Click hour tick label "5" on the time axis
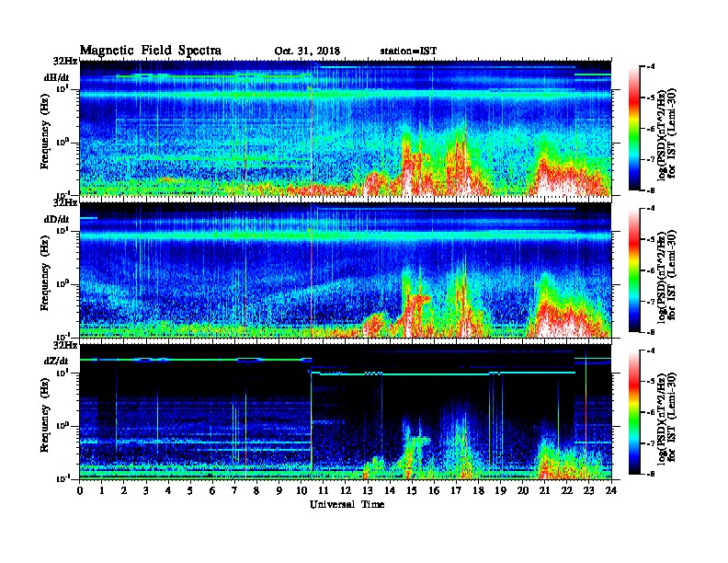The image size is (728, 563). click(190, 490)
